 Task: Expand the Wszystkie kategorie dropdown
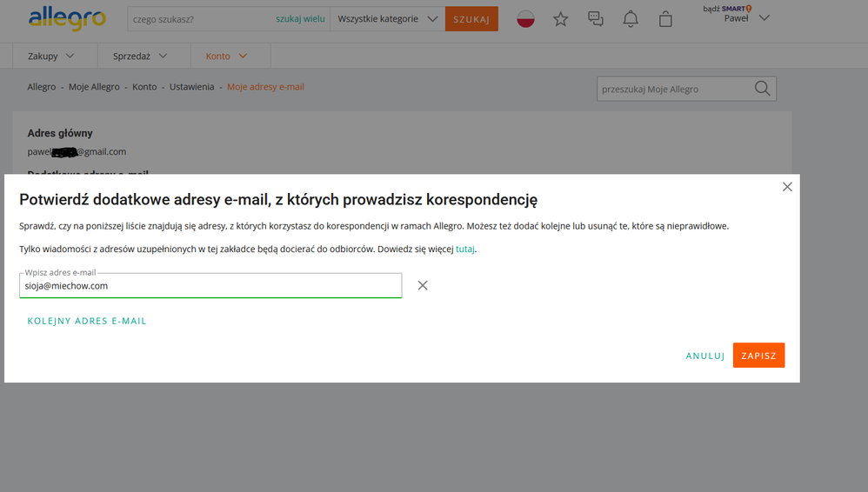387,19
